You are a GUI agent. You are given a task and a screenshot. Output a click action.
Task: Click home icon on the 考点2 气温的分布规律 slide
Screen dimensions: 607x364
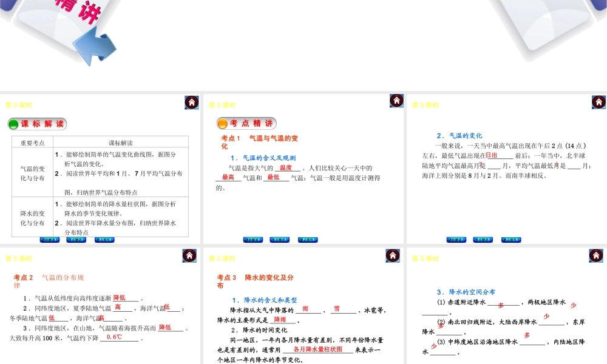pos(189,255)
